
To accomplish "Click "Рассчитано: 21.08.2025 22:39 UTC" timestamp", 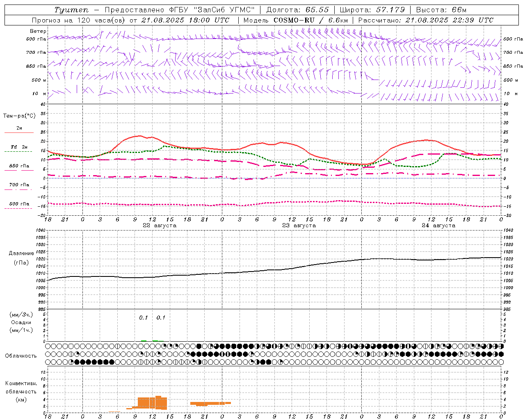I will pos(426,20).
